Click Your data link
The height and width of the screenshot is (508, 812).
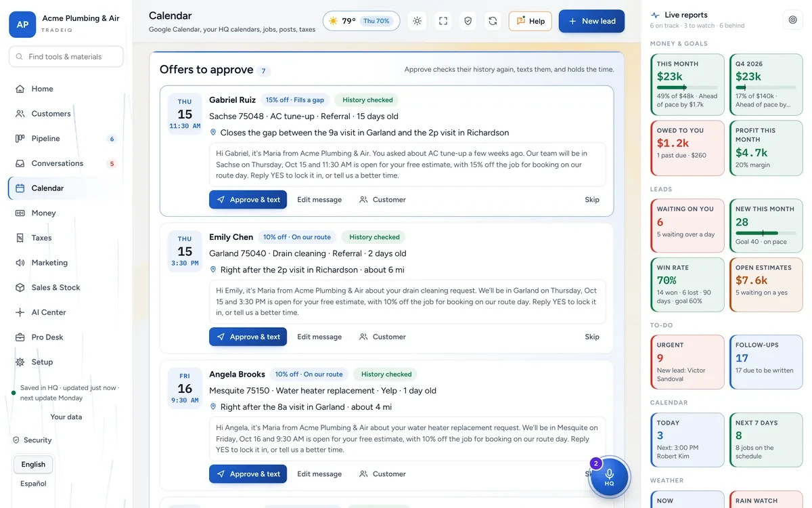[x=66, y=417]
